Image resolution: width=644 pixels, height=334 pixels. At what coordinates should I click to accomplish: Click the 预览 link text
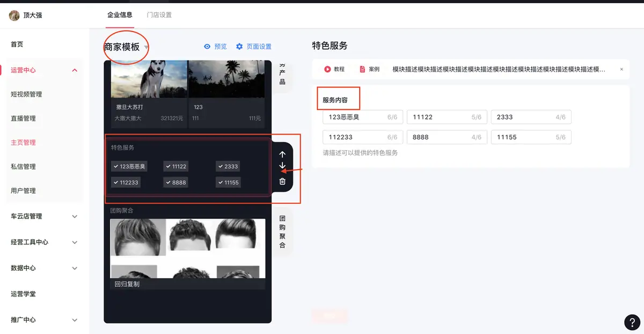221,47
